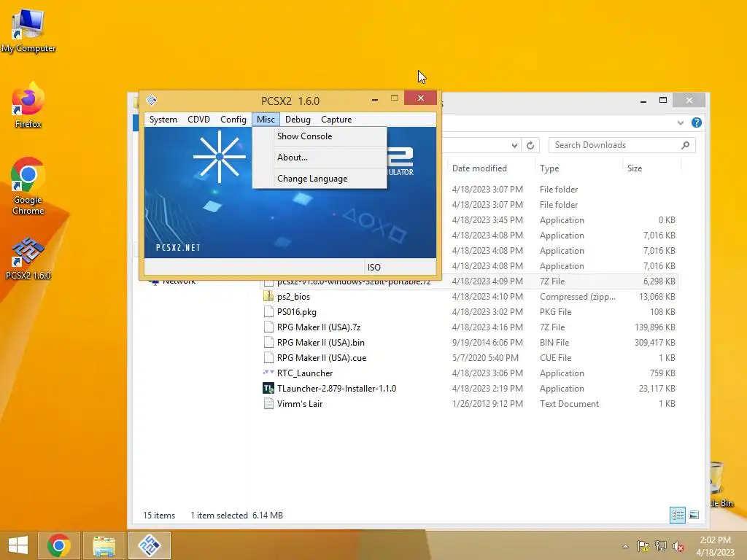Viewport: 747px width, 560px height.
Task: Select the Vimm's Lair text document icon
Action: click(268, 403)
